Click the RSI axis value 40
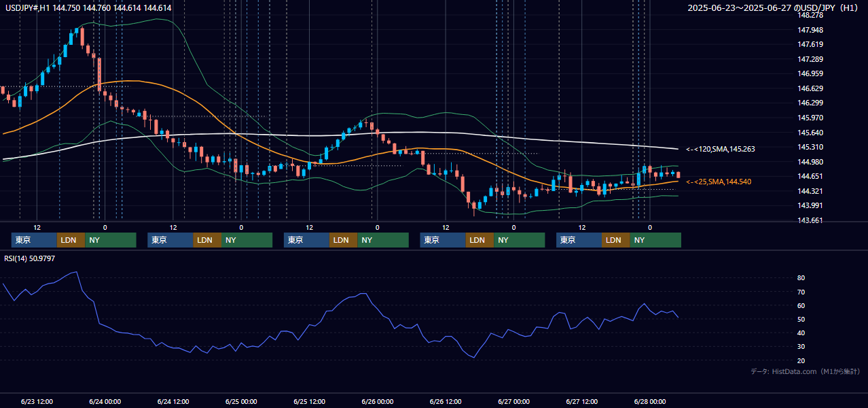 pyautogui.click(x=801, y=333)
